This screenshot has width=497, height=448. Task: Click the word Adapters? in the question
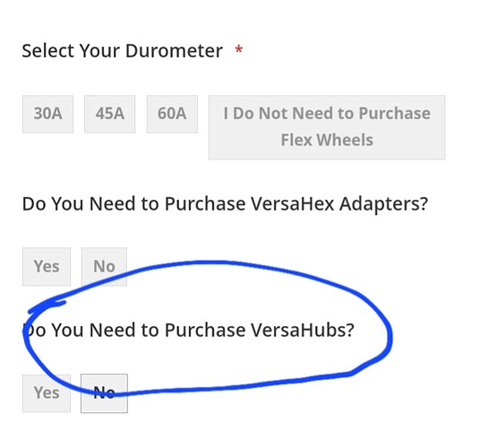coord(384,204)
